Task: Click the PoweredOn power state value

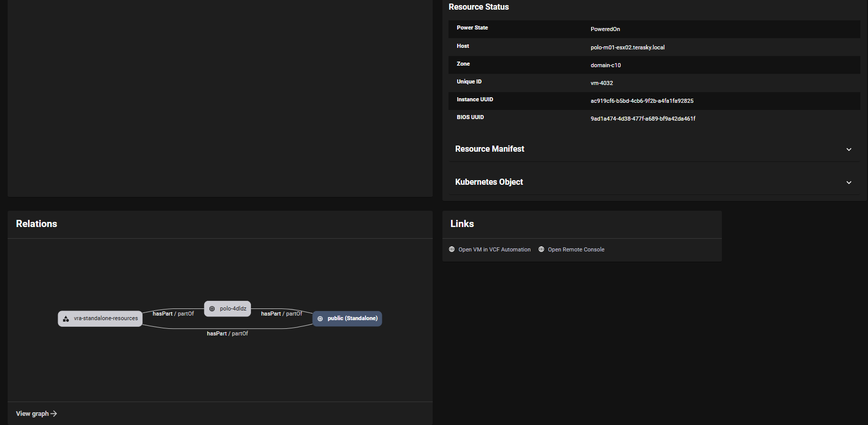Action: (605, 29)
